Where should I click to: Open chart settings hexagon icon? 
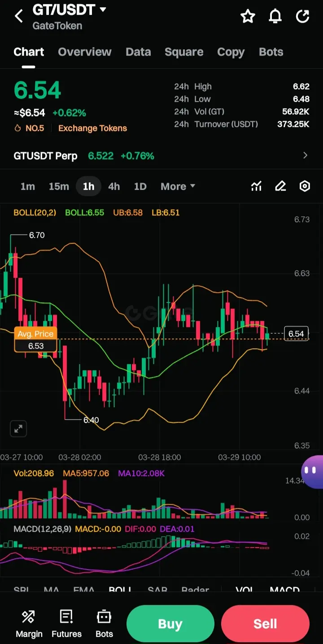pyautogui.click(x=305, y=186)
